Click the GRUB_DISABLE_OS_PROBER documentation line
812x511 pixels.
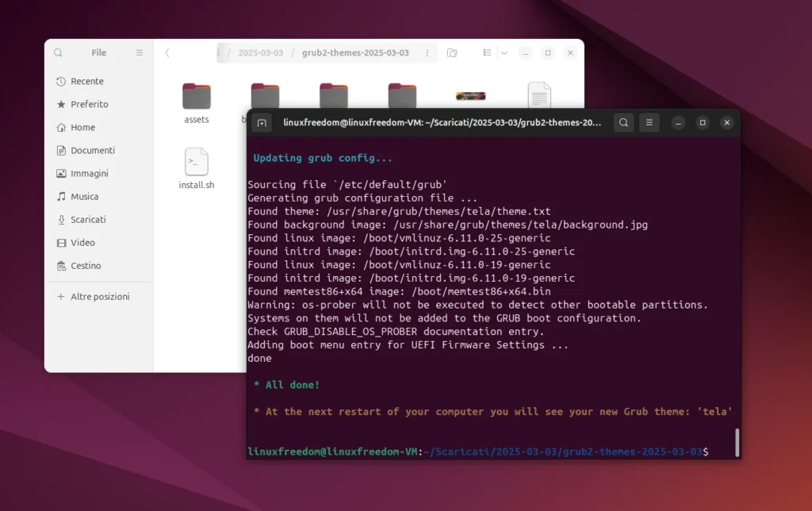(396, 332)
